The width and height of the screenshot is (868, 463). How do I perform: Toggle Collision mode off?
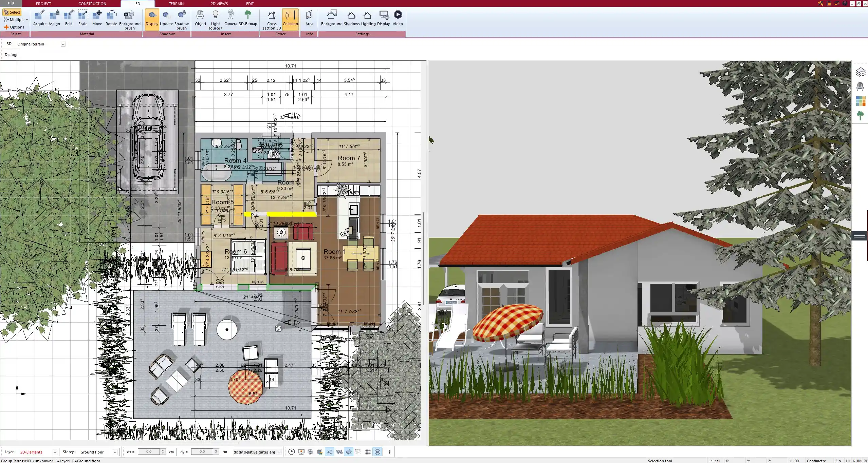click(290, 19)
